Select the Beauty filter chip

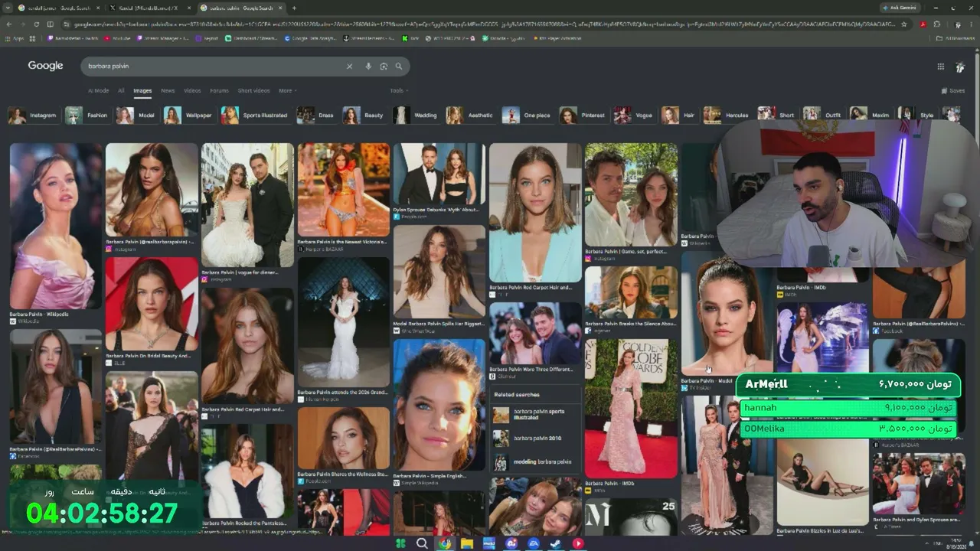tap(364, 116)
